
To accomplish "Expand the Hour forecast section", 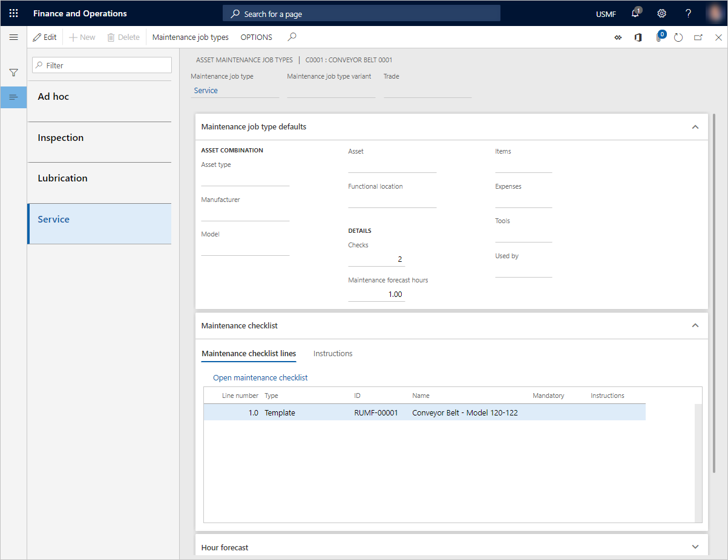I will [695, 547].
